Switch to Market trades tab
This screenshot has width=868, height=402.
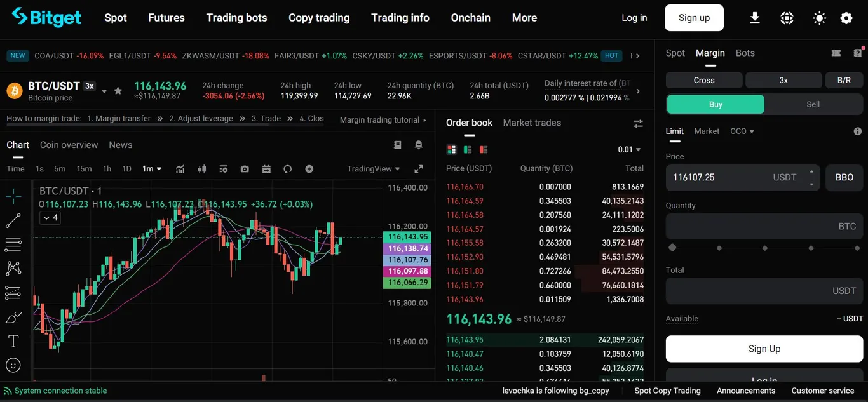coord(532,123)
